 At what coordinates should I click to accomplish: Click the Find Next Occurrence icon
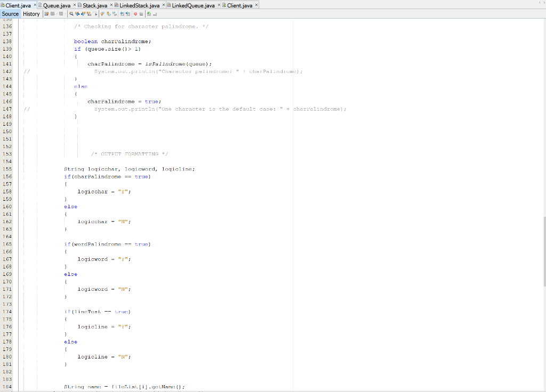[83, 14]
